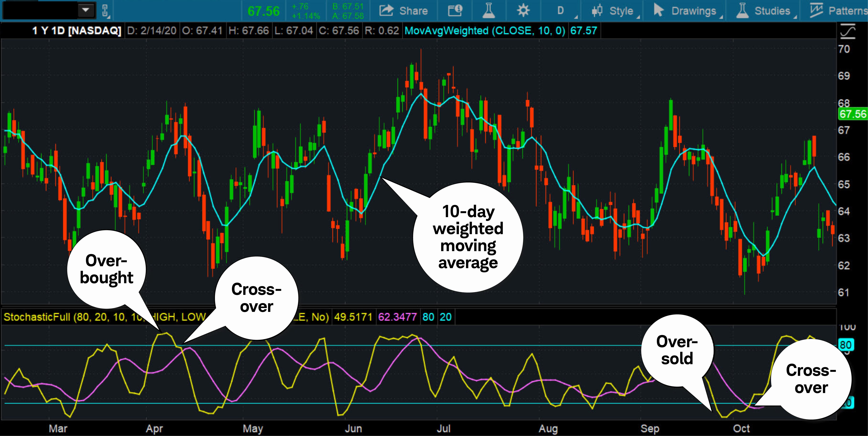The image size is (868, 436).
Task: Open chart settings gear icon
Action: (x=523, y=11)
